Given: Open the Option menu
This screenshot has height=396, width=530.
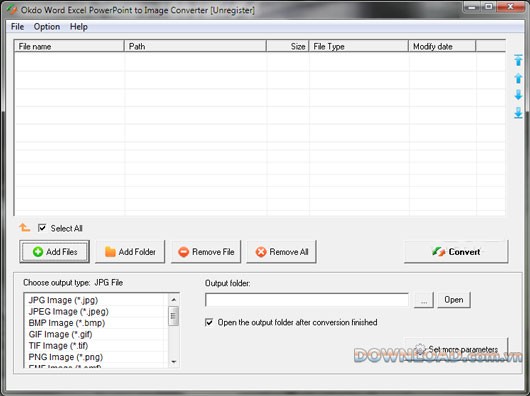Looking at the screenshot, I should 47,27.
